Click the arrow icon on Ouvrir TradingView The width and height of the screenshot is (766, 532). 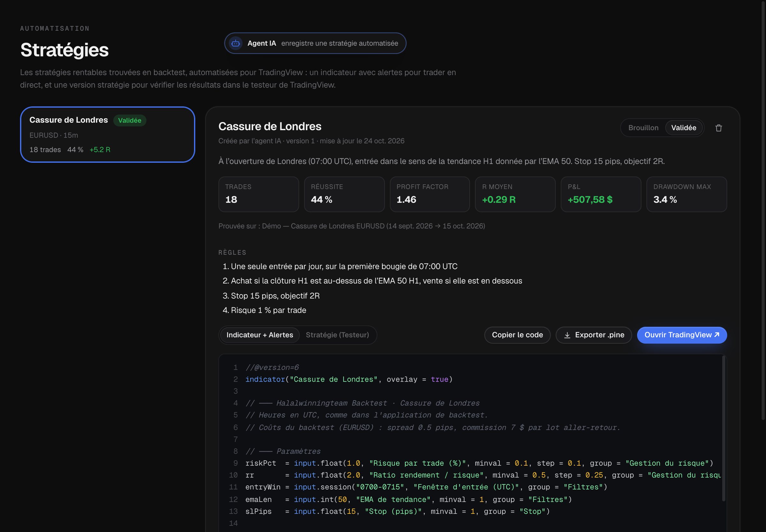(x=717, y=335)
